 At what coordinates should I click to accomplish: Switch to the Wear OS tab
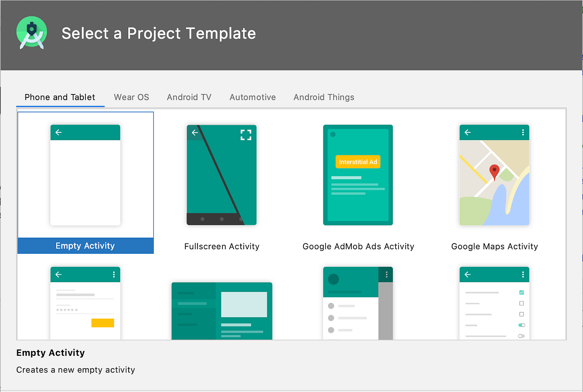point(132,97)
